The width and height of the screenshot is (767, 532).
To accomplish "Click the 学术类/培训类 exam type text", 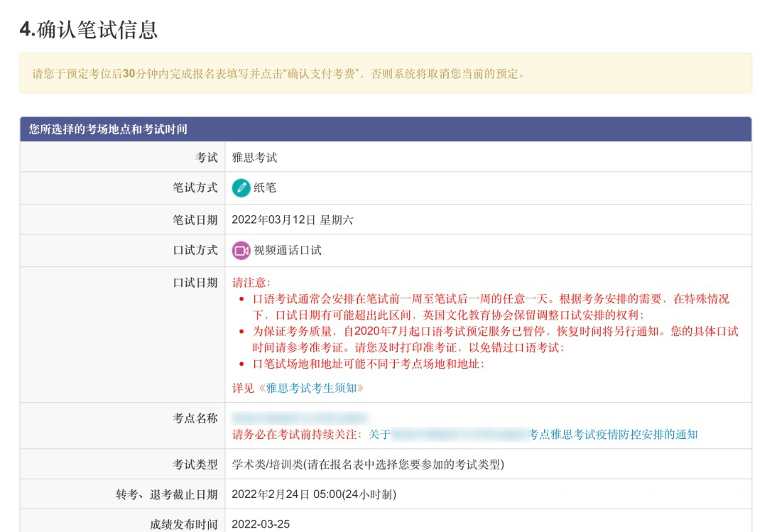I will (367, 465).
